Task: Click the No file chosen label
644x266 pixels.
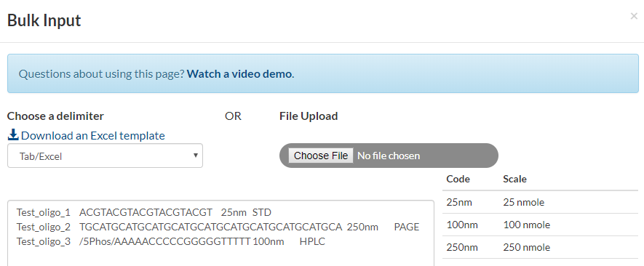Action: click(x=389, y=156)
